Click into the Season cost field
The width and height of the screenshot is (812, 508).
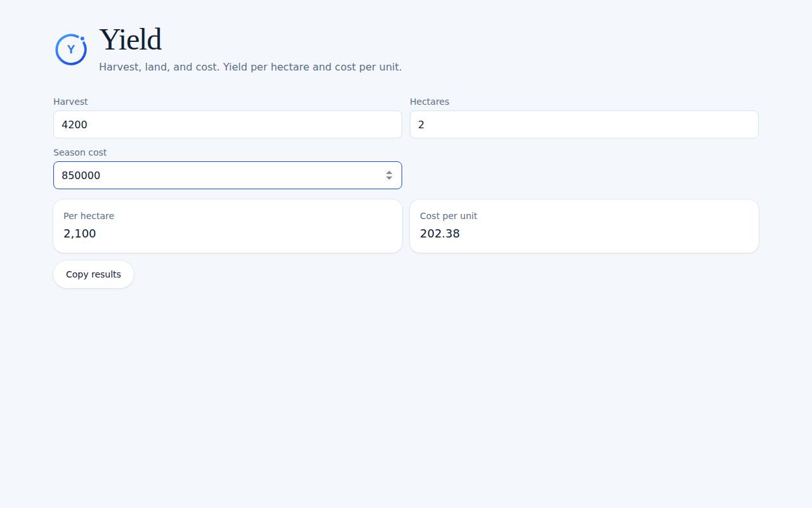pos(228,175)
